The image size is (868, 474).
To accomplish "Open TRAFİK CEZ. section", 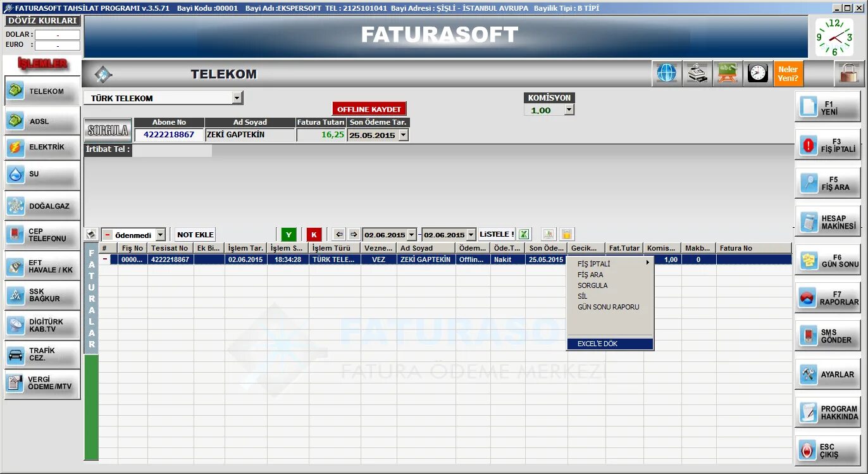I will click(42, 354).
